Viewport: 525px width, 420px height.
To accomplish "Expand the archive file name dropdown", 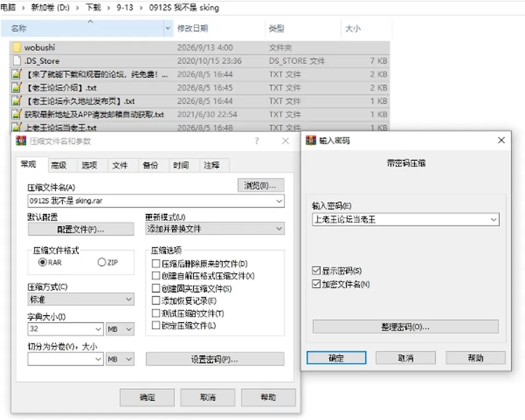I will pos(279,201).
